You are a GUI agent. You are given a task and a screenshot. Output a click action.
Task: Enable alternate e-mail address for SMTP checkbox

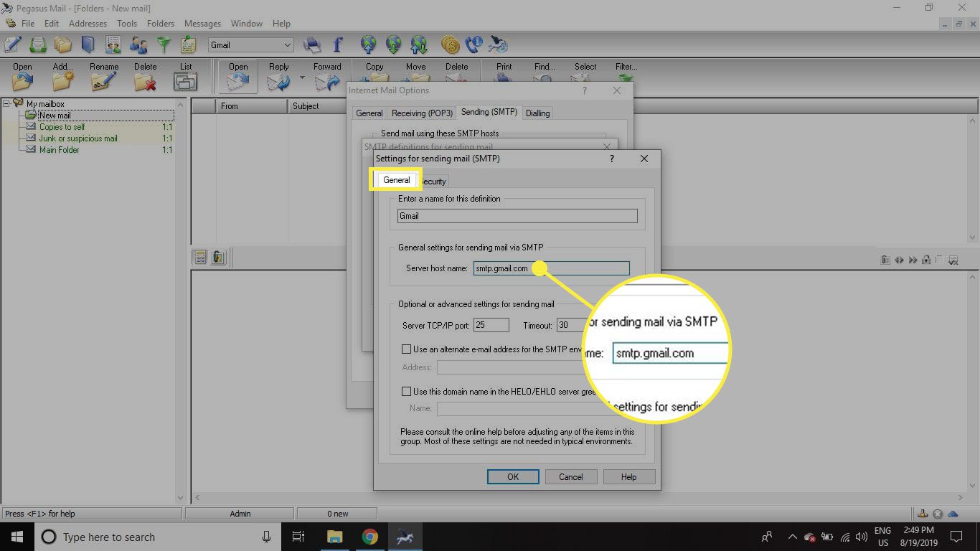pos(406,349)
